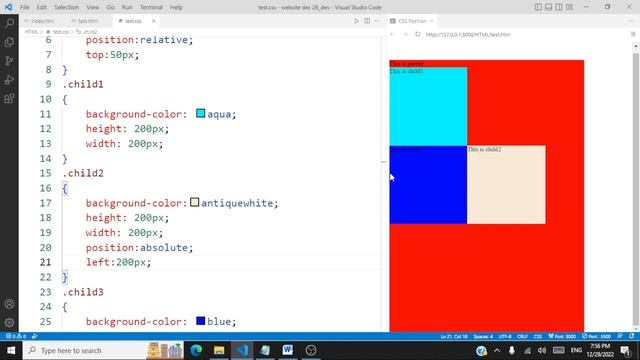Click the HTML breadcrumb

(x=31, y=32)
